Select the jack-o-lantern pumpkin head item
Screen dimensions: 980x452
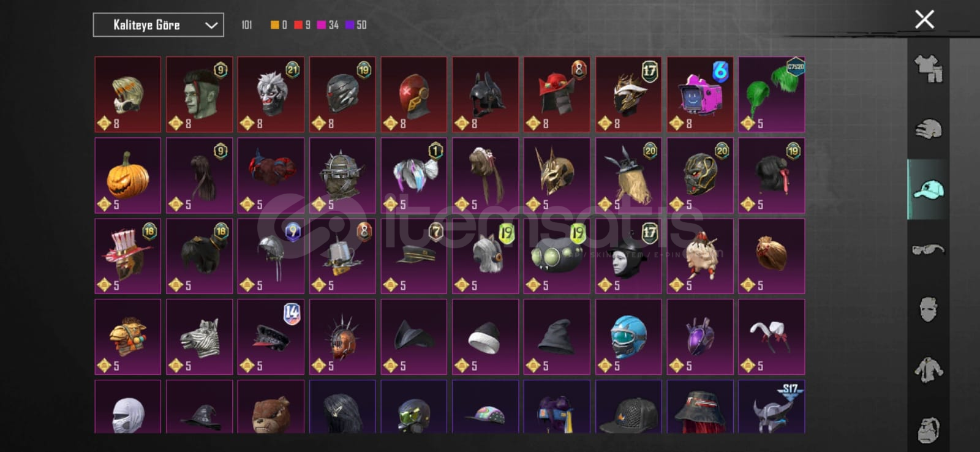(127, 175)
